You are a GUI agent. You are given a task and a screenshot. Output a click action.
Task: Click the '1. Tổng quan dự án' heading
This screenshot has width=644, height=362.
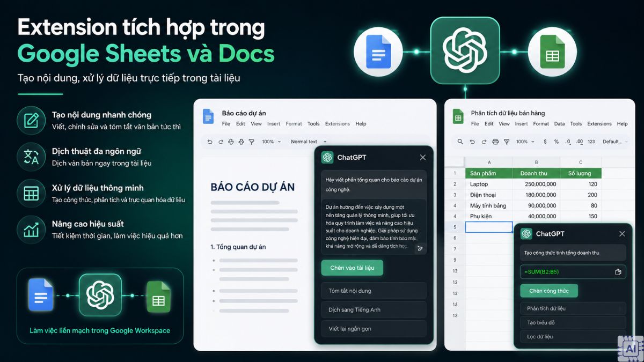(238, 247)
